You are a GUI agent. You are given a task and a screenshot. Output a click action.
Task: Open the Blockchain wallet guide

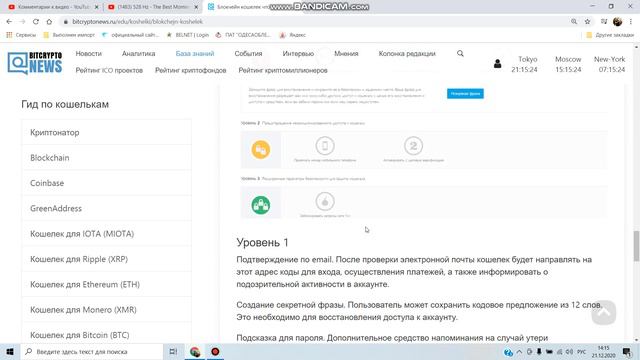point(106,158)
